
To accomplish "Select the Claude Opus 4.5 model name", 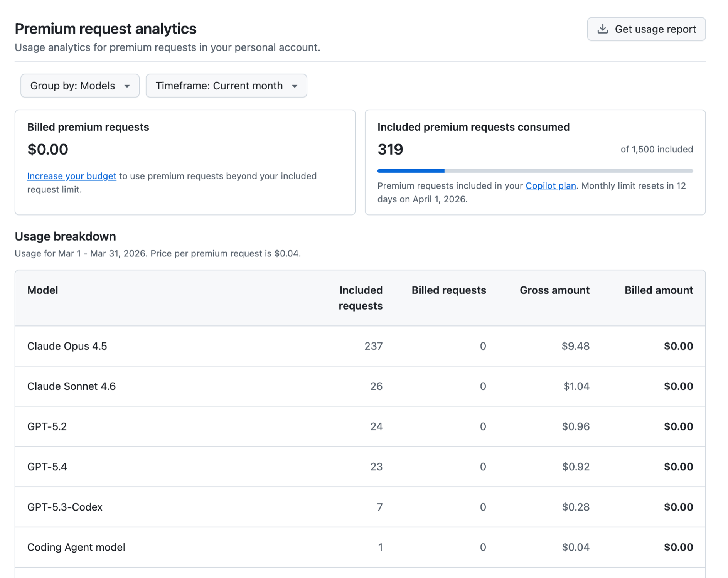I will [x=67, y=346].
